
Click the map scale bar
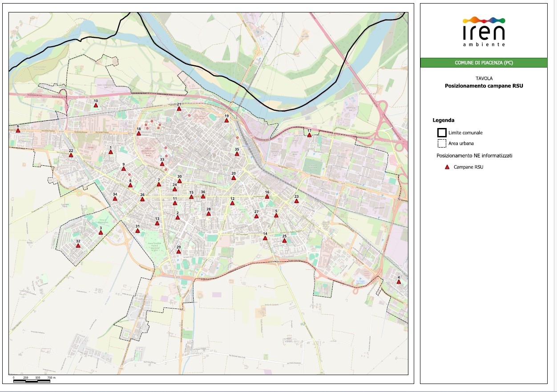point(31,381)
